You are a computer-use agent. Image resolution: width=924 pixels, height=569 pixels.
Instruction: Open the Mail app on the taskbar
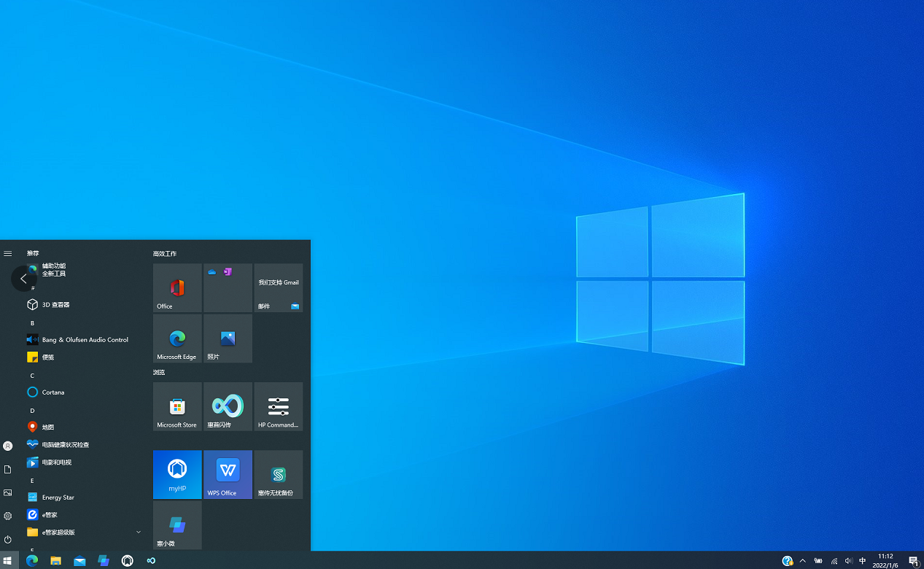[79, 560]
